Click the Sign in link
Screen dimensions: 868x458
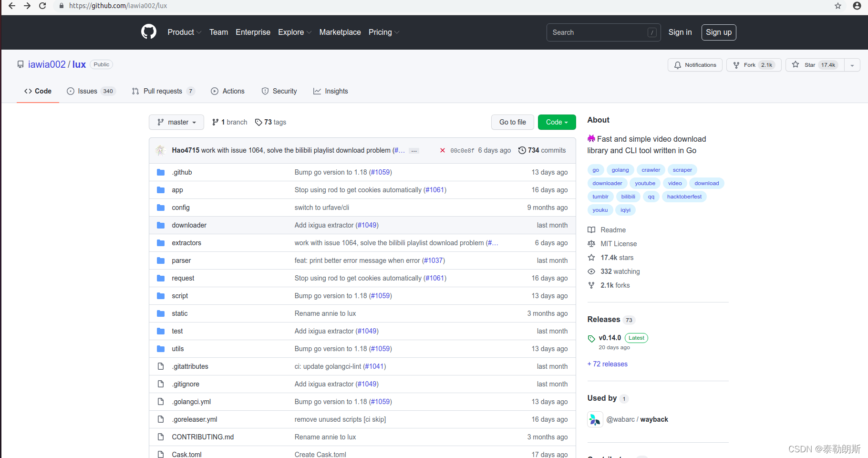(680, 32)
